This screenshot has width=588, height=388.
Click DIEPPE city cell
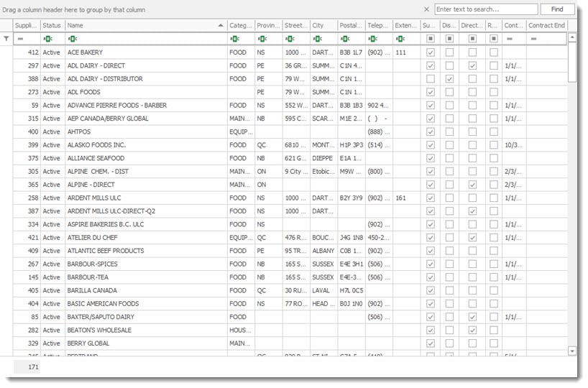click(323, 158)
